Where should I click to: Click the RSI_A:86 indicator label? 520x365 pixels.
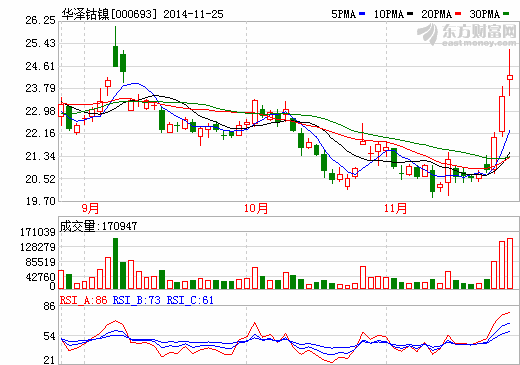click(84, 300)
